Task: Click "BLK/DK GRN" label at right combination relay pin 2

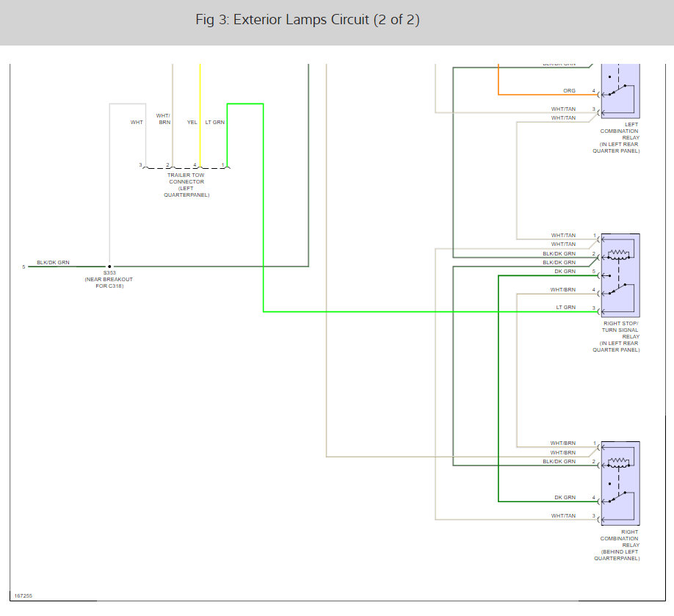Action: 559,462
